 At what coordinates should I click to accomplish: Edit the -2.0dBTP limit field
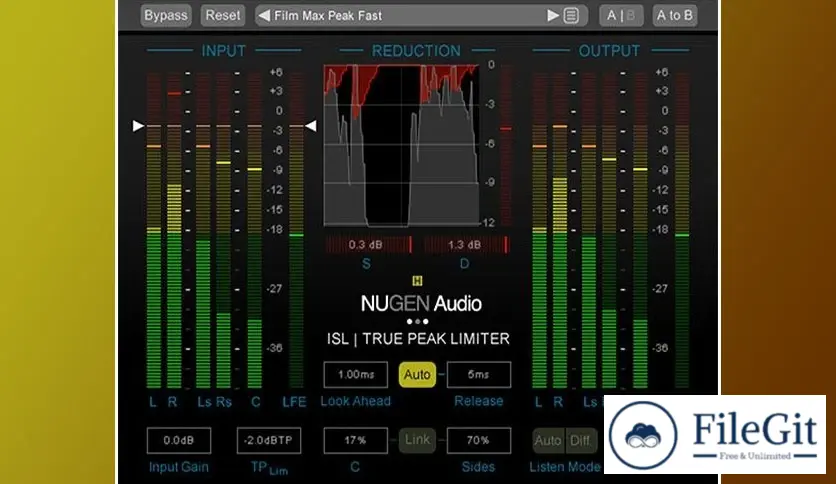point(269,440)
